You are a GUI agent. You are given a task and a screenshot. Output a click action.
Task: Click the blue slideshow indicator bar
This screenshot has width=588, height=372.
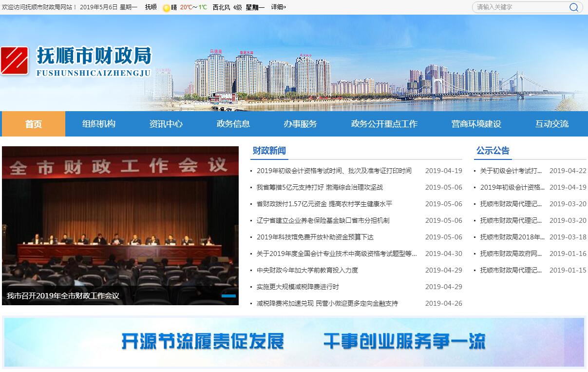[228, 296]
